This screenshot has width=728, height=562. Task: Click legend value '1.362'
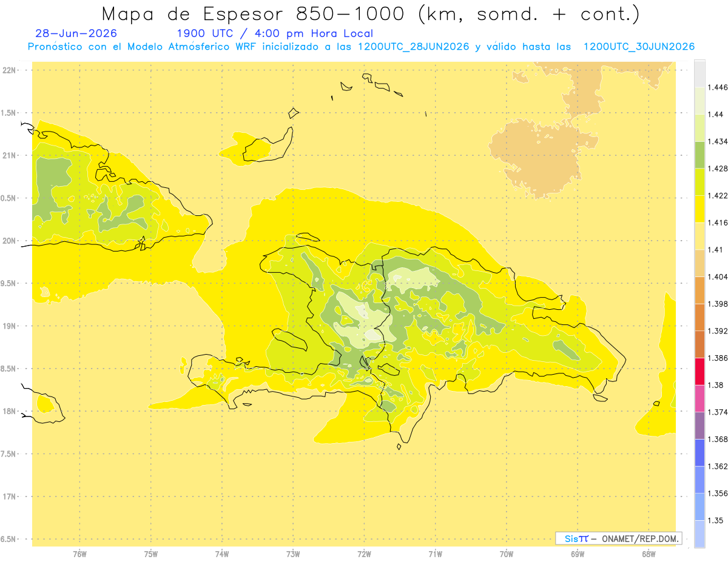718,466
